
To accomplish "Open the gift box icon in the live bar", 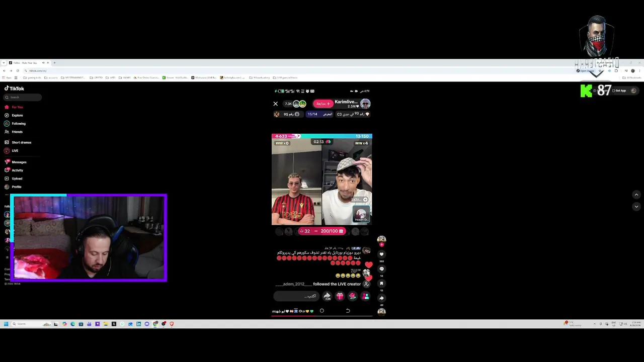I will (x=340, y=296).
